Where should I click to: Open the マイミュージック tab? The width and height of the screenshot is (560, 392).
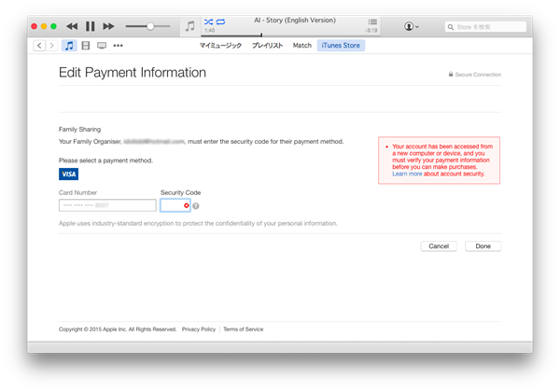tap(220, 46)
